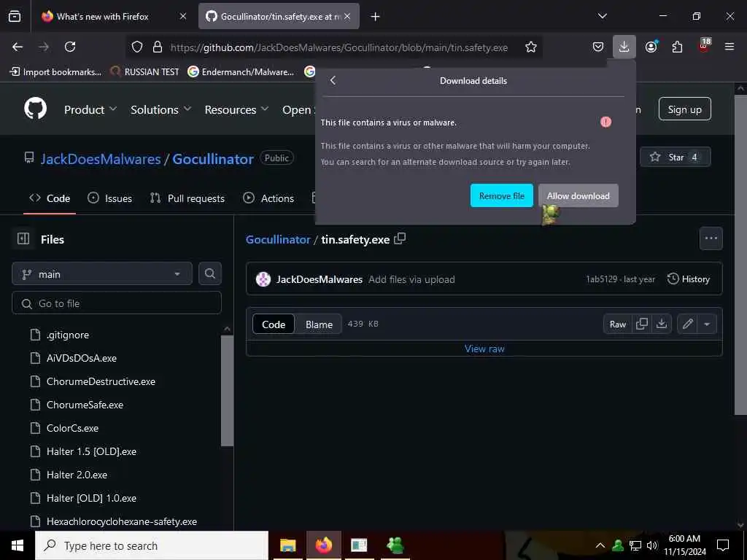Reload the current page
Image resolution: width=747 pixels, height=560 pixels.
pos(70,47)
